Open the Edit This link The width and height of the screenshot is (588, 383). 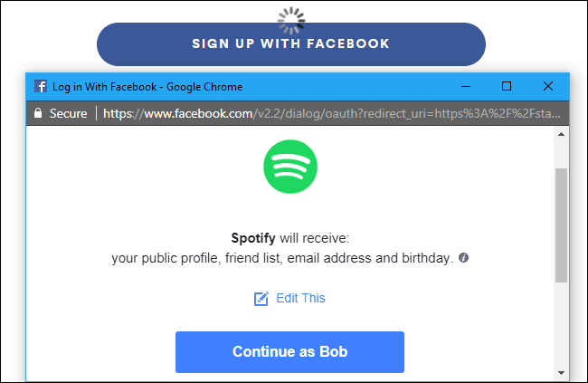300,298
